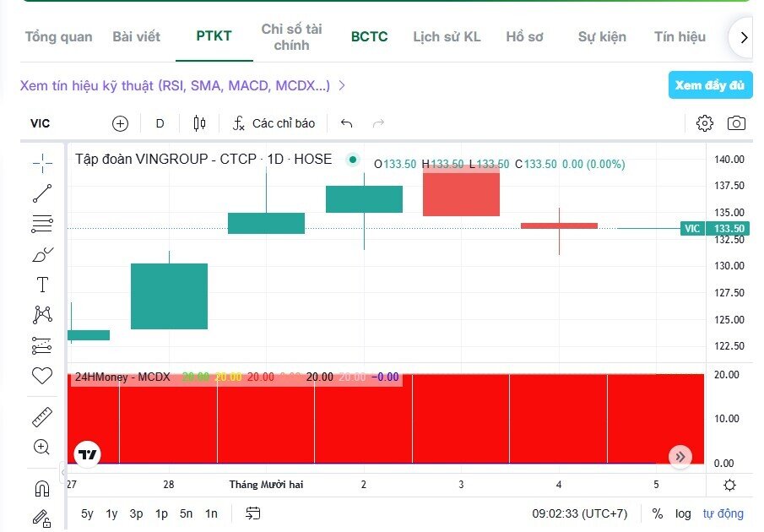Open chart settings gear icon

point(705,123)
